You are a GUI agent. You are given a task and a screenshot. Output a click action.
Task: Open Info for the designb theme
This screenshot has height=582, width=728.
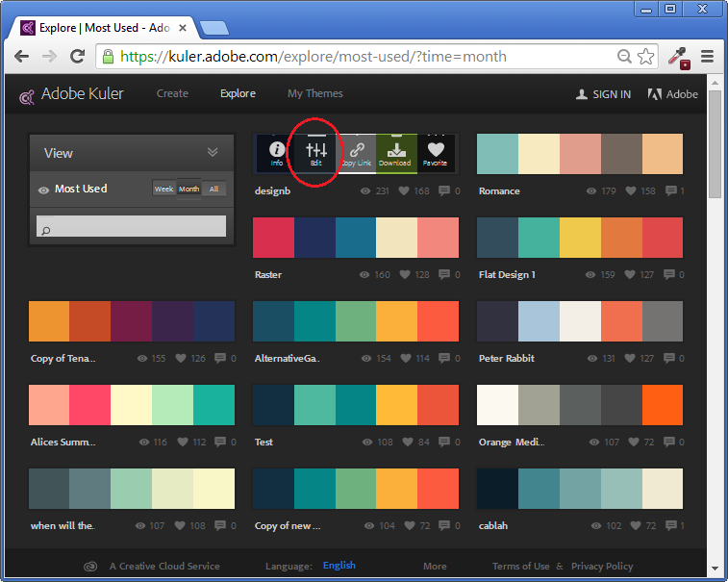point(277,154)
